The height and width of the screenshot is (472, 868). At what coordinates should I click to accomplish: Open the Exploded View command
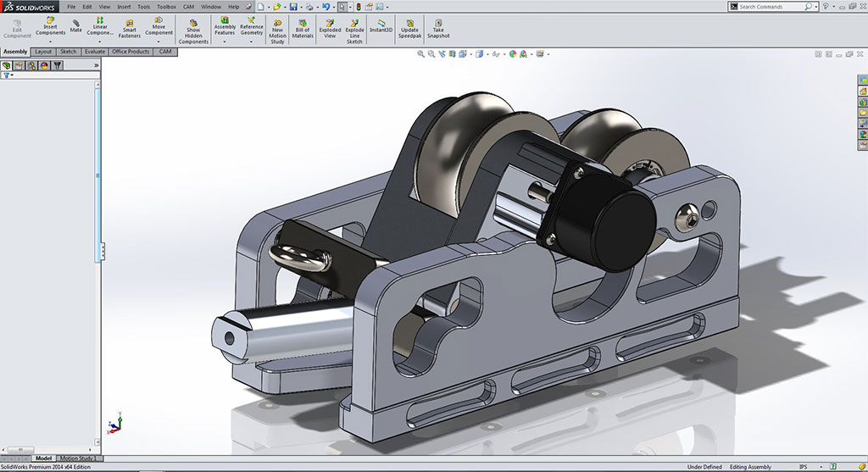tap(330, 28)
